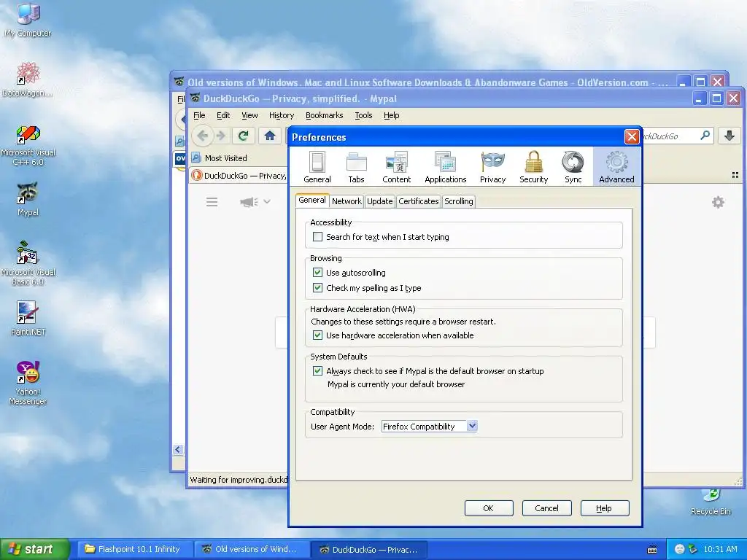Click the Windows Start button
The image size is (747, 560).
pyautogui.click(x=34, y=549)
